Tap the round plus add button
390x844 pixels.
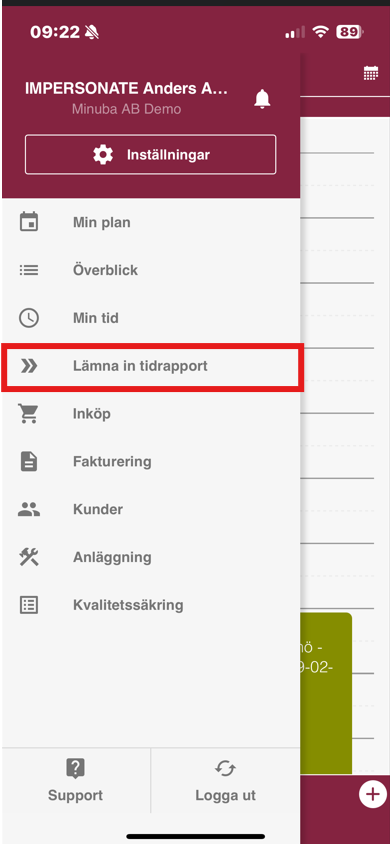[373, 794]
